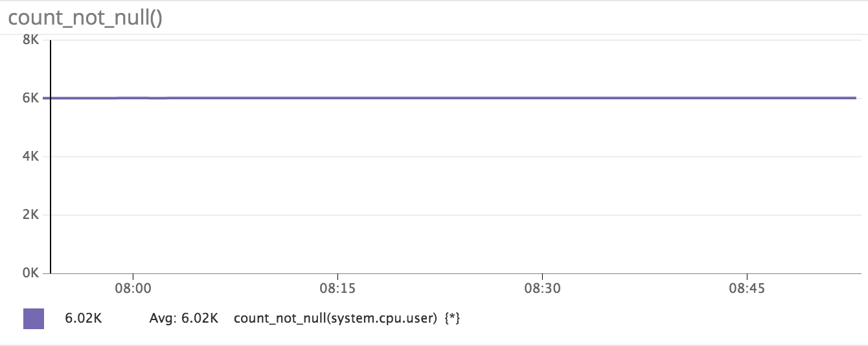Image resolution: width=868 pixels, height=346 pixels.
Task: Select the 08:45 time axis label
Action: tap(747, 288)
